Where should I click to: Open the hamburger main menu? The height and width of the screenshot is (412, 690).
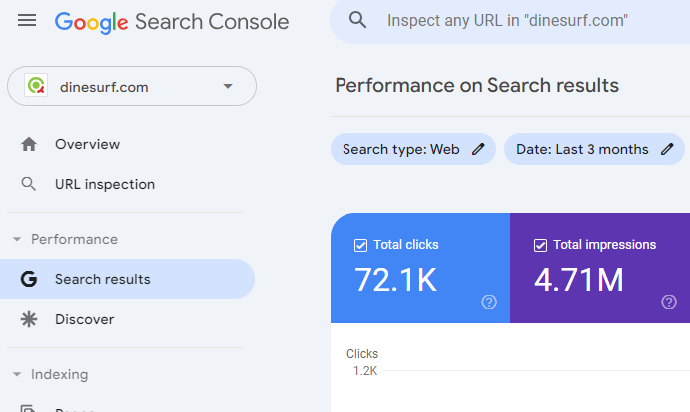[x=27, y=21]
